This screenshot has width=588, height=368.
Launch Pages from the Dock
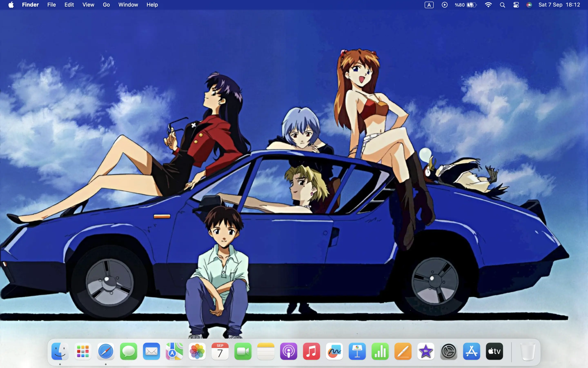click(x=403, y=351)
